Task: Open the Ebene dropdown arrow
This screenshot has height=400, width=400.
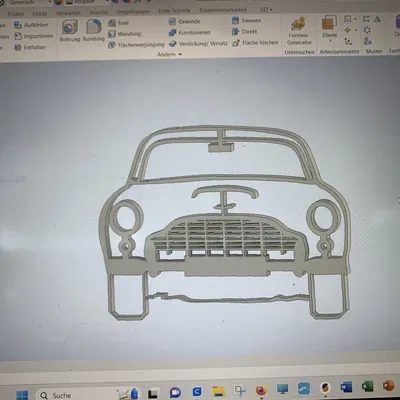Action: click(x=330, y=41)
